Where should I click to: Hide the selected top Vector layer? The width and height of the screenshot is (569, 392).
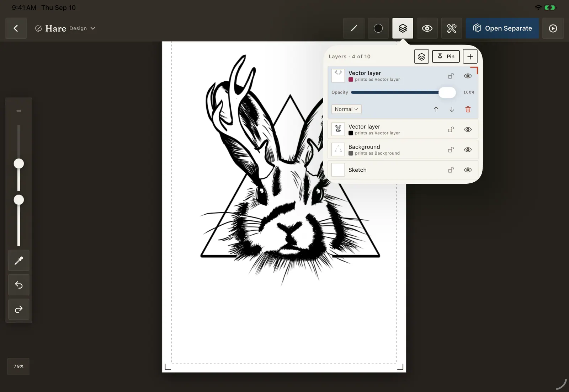[468, 76]
